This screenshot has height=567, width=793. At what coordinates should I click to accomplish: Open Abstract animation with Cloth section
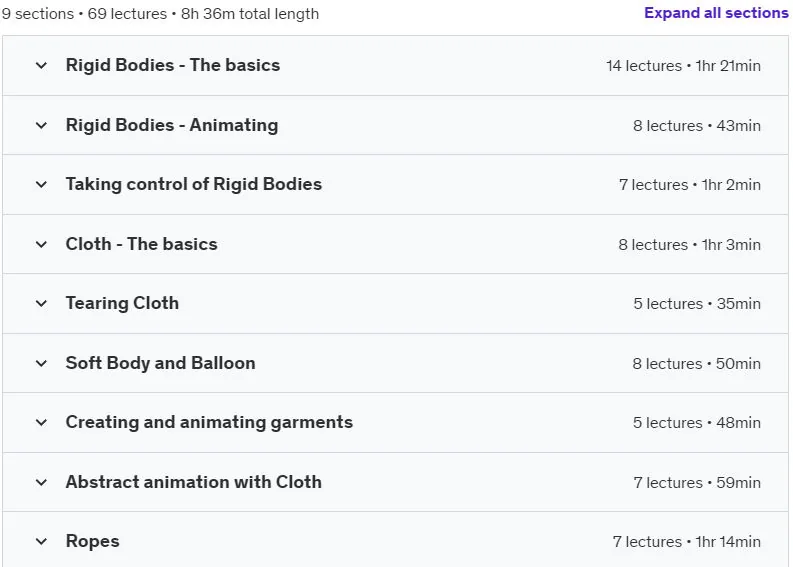point(194,482)
